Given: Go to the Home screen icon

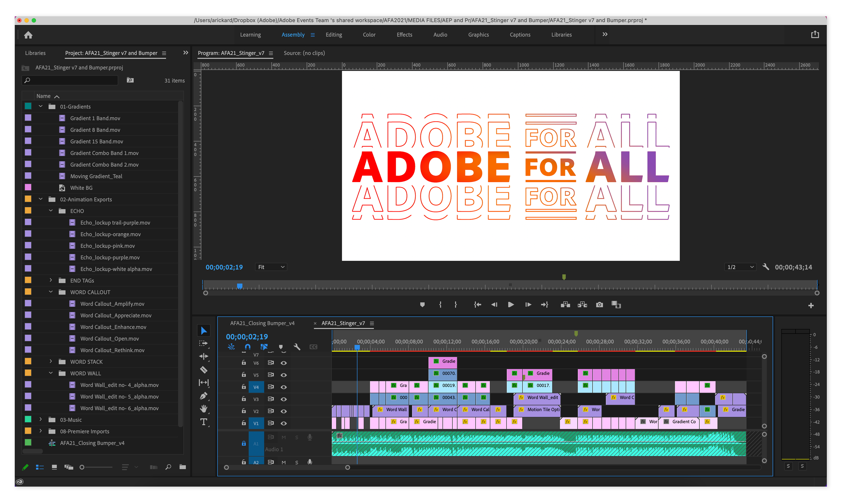Looking at the screenshot, I should tap(28, 35).
